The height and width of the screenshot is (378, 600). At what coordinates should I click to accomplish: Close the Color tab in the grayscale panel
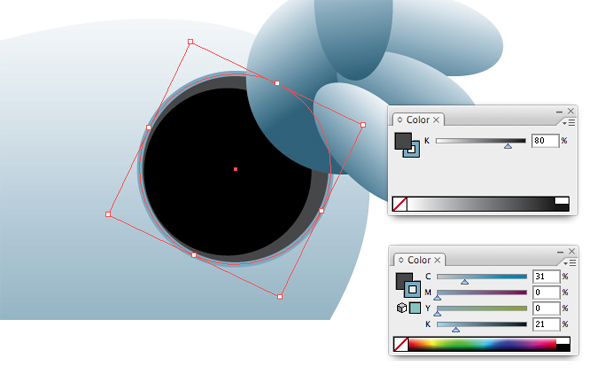coord(436,120)
